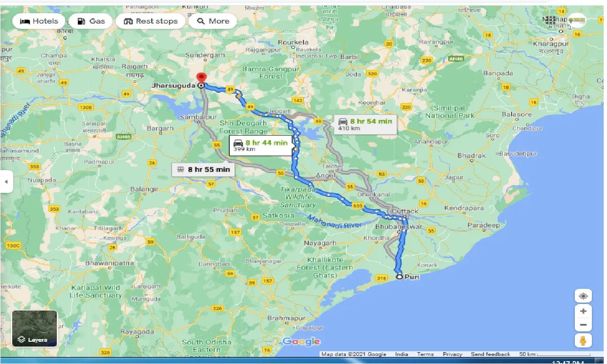Screen dimensions: 607x364
Task: Open the More options menu
Action: [212, 21]
